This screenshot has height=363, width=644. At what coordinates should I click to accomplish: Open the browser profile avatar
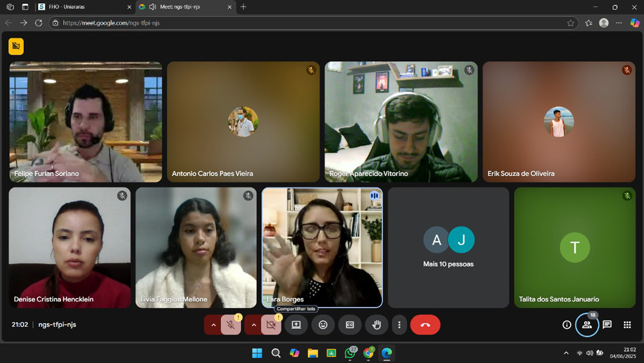point(604,23)
